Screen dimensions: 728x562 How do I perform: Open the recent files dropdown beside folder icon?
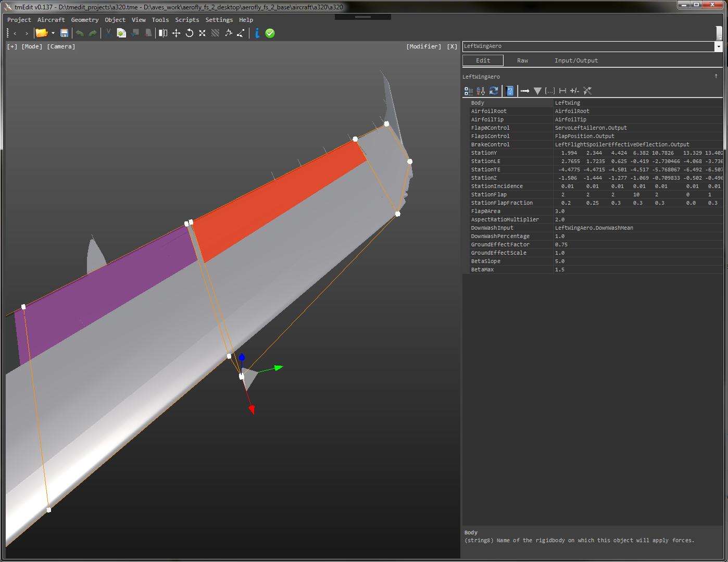click(53, 33)
